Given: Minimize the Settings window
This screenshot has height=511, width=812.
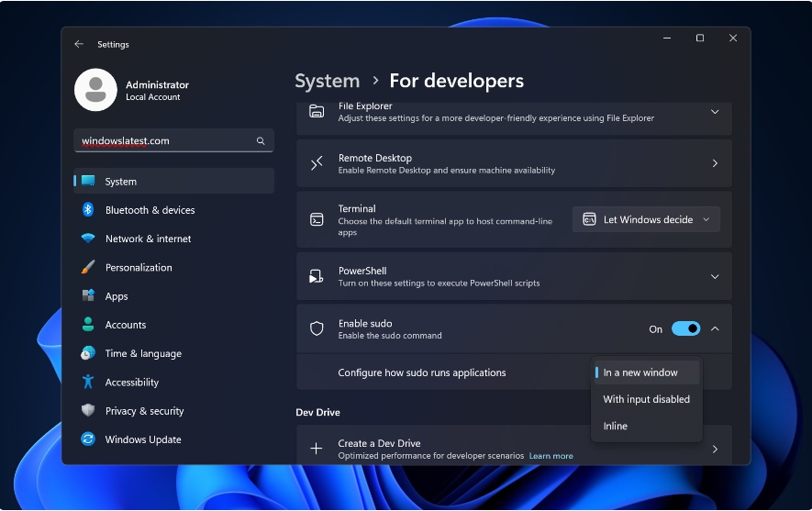Looking at the screenshot, I should tap(667, 38).
